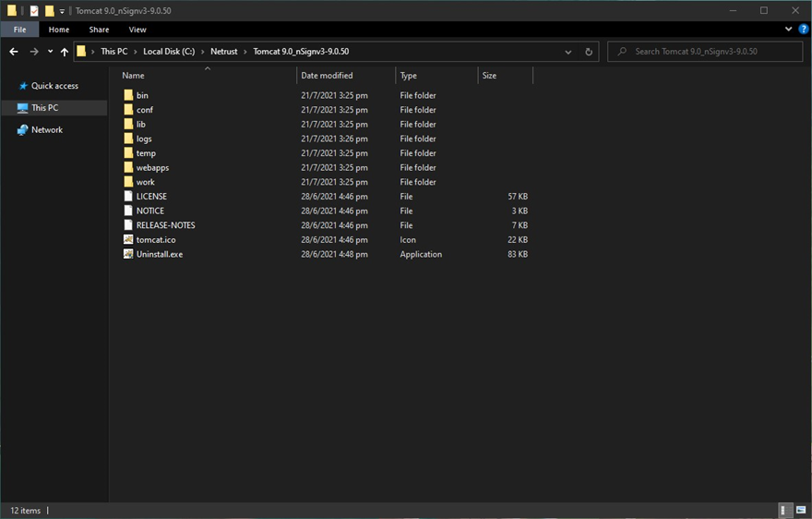
Task: Refresh the current folder view
Action: [589, 52]
